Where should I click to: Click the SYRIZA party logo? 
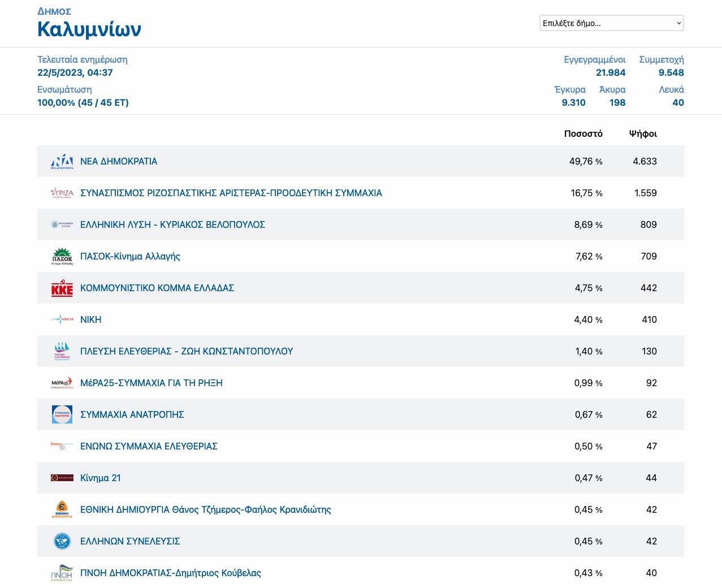click(x=62, y=193)
